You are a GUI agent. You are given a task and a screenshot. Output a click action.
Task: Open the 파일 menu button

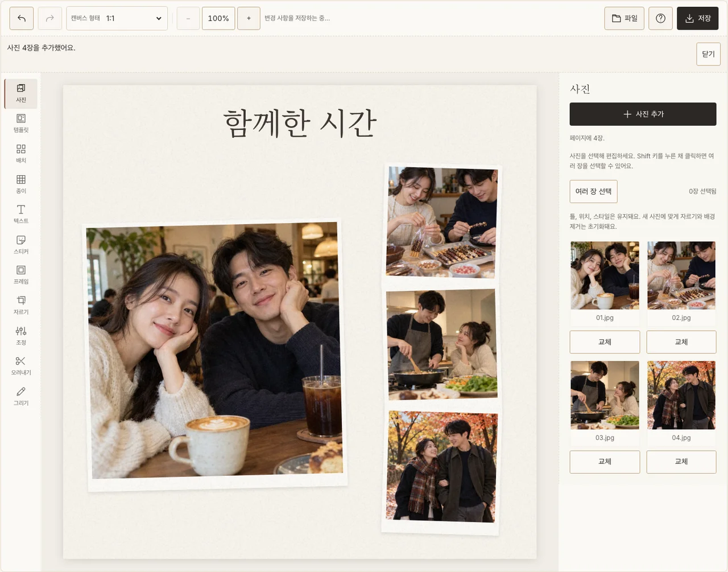click(624, 18)
